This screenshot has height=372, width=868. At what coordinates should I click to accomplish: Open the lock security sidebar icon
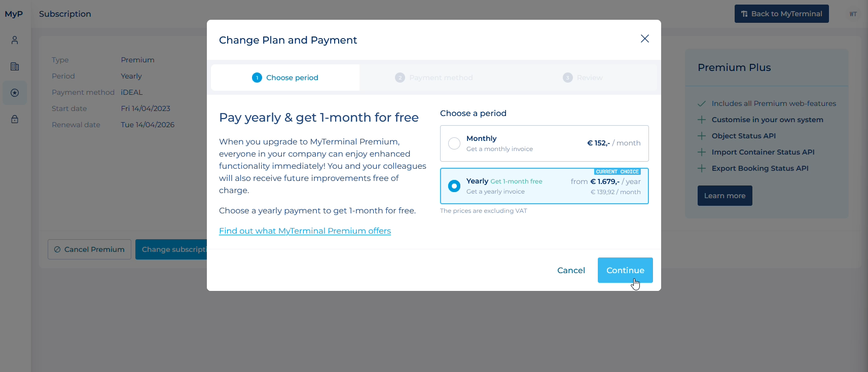[15, 119]
